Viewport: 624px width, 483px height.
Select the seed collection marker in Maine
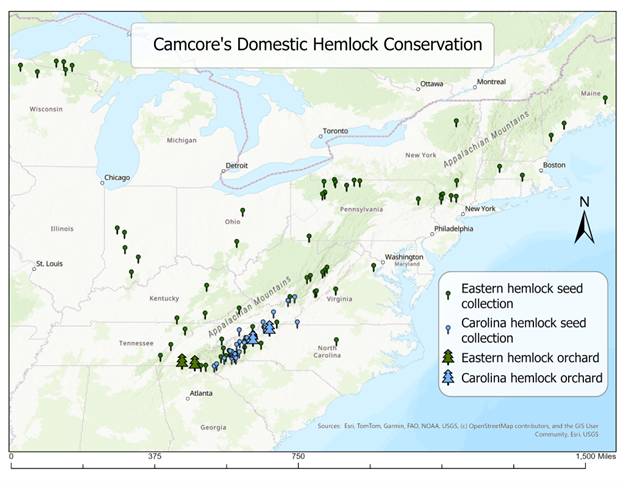point(605,99)
